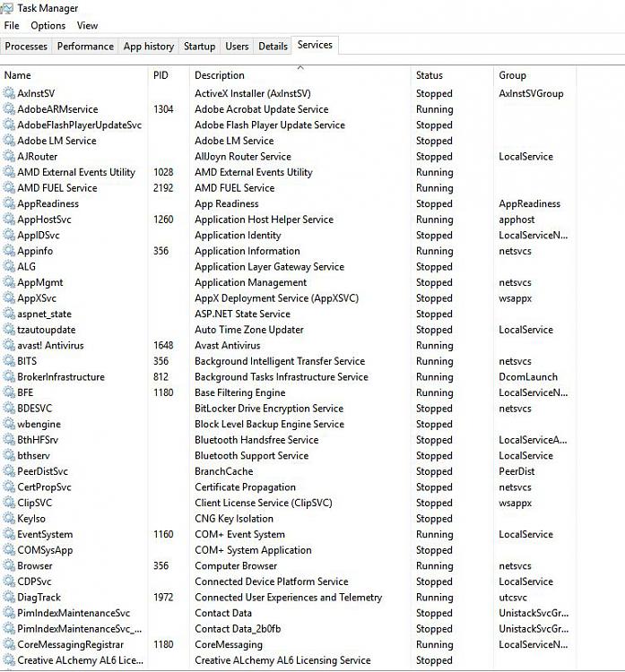Sort services by the Name column header
The width and height of the screenshot is (625, 672).
pyautogui.click(x=74, y=75)
